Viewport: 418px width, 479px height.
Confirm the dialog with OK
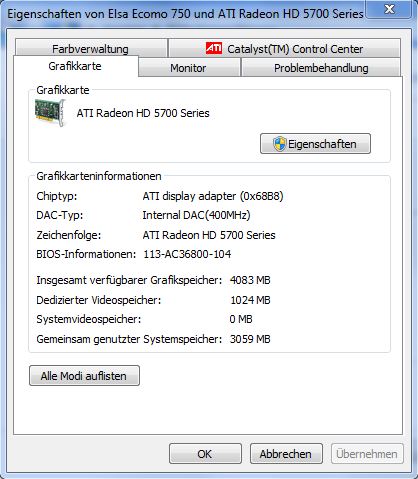pos(205,454)
